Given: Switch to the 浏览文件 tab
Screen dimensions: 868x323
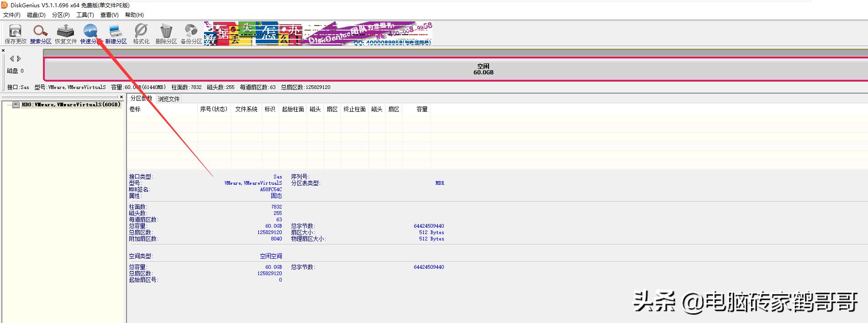Looking at the screenshot, I should 168,99.
